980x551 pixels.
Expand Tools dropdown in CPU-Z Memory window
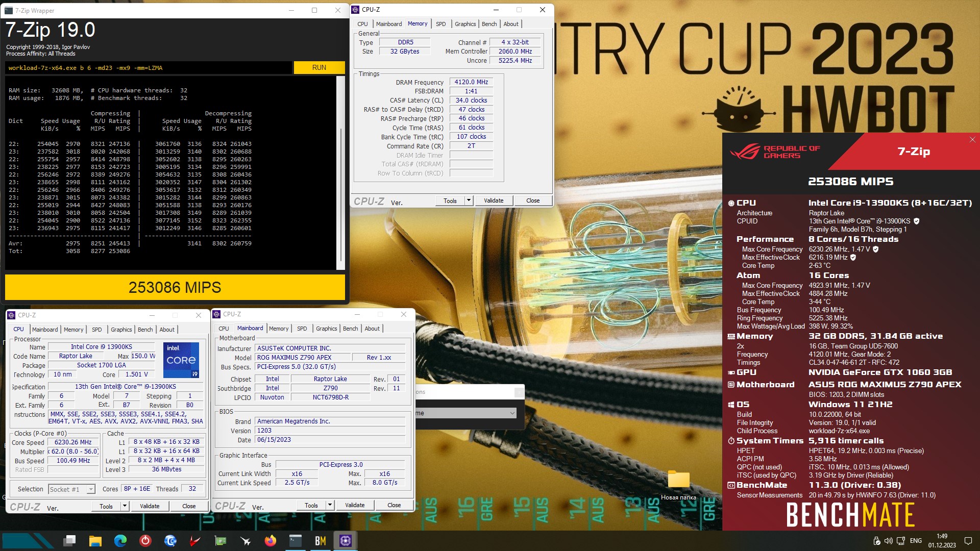tap(469, 201)
